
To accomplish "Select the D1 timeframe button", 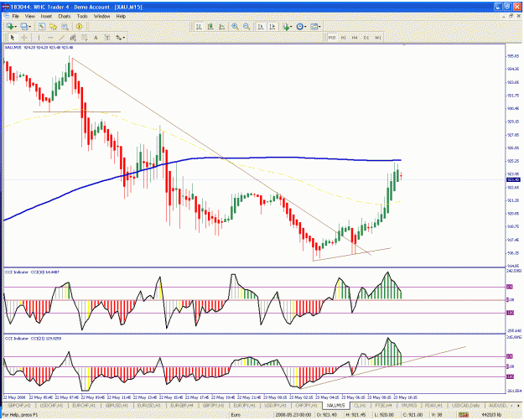I will [366, 38].
